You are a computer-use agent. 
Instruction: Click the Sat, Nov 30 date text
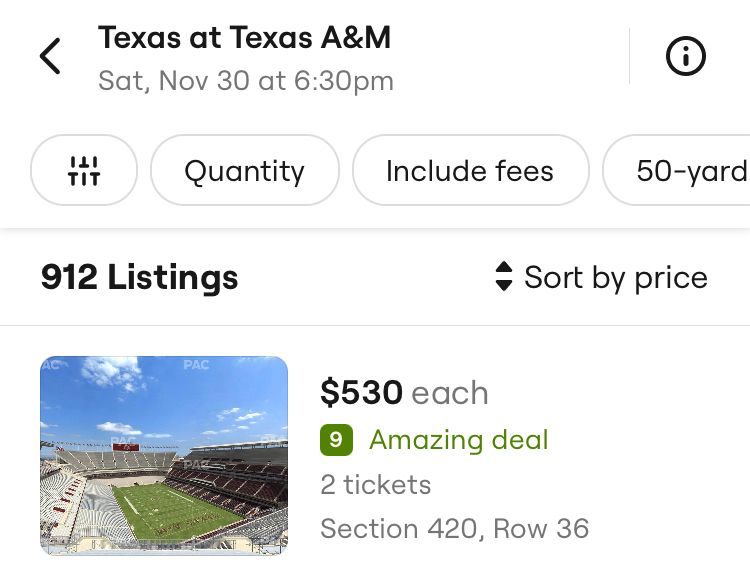click(x=245, y=80)
